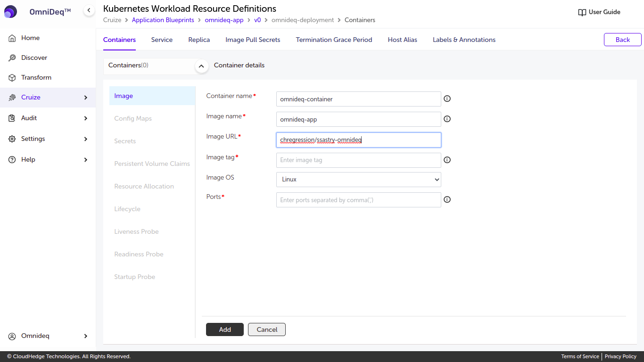This screenshot has height=362, width=644.
Task: Click the Help question mark icon
Action: click(x=12, y=160)
